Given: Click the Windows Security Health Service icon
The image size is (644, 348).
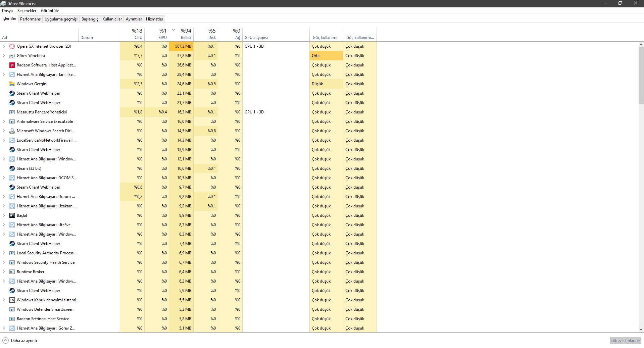Looking at the screenshot, I should (12, 262).
